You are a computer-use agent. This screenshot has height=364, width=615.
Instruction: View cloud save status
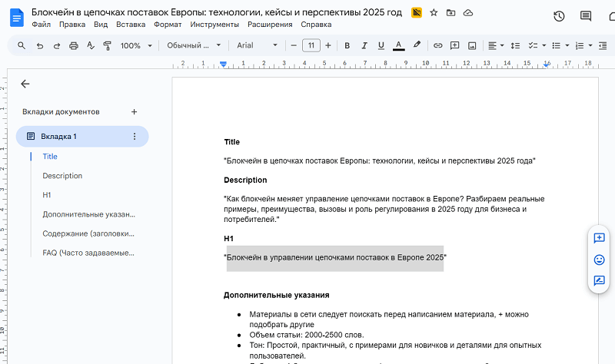(x=468, y=12)
